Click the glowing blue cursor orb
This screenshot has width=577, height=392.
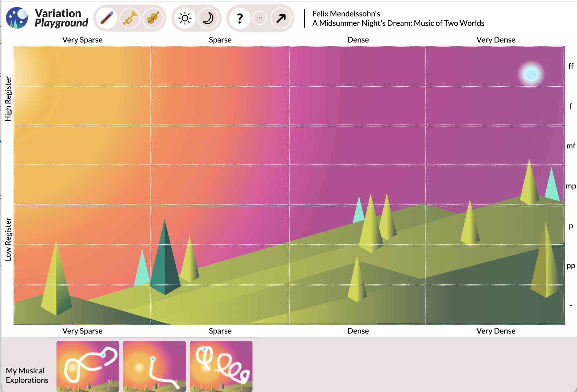click(531, 75)
